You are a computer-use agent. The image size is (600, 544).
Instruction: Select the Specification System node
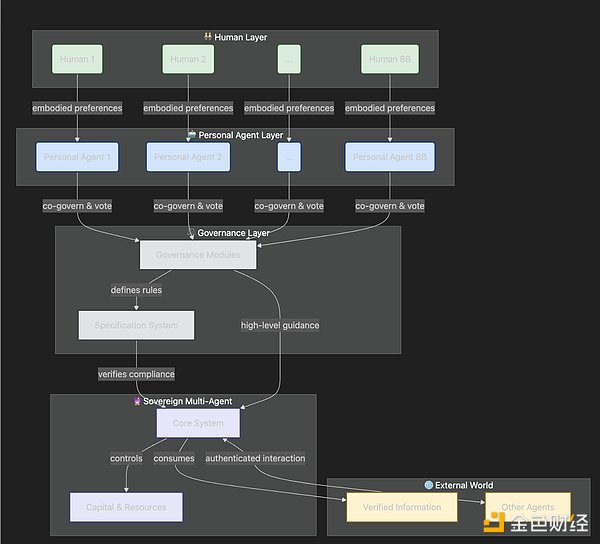pos(136,325)
